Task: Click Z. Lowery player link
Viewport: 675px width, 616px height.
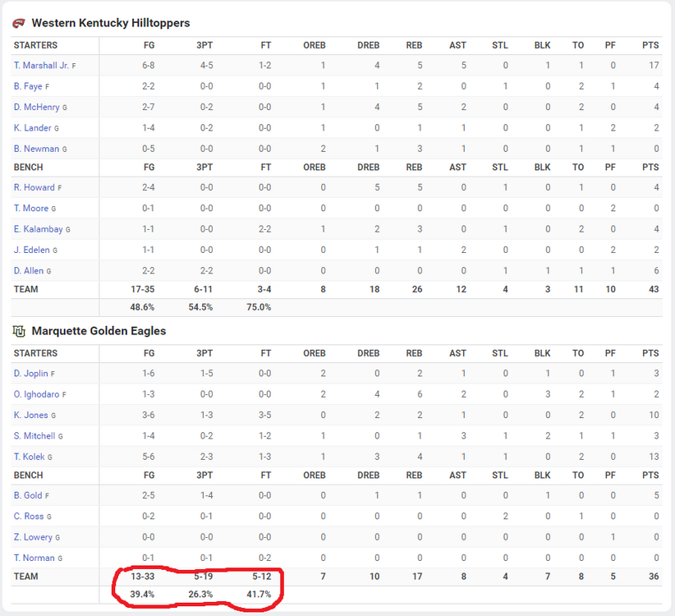Action: click(33, 537)
